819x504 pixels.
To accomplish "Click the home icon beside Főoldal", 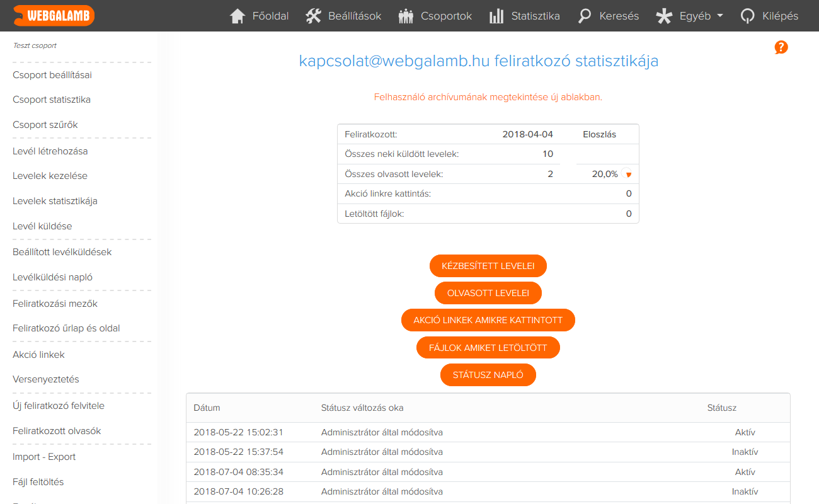I will [x=238, y=16].
